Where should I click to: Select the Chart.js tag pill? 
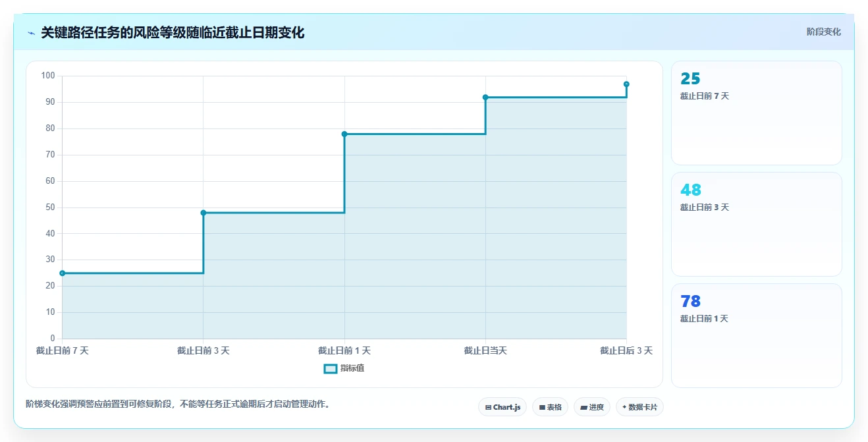pyautogui.click(x=502, y=407)
